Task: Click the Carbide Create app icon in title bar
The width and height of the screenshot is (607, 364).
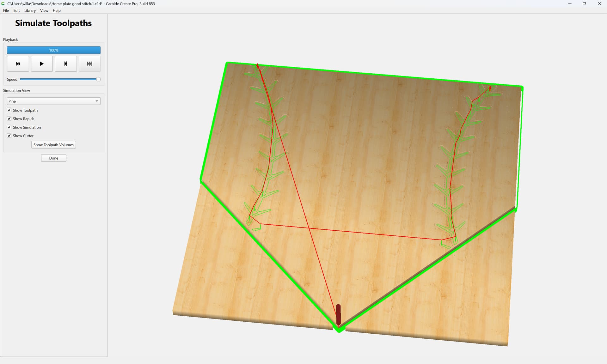Action: (3, 3)
